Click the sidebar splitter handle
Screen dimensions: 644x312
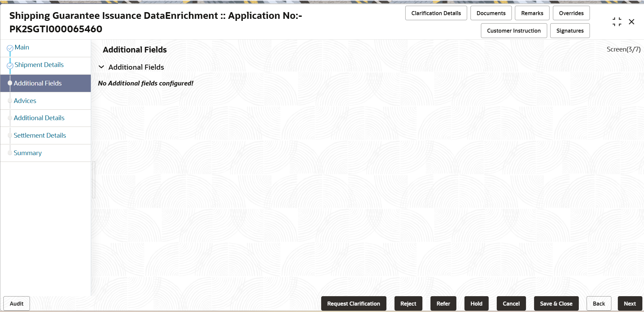click(94, 180)
